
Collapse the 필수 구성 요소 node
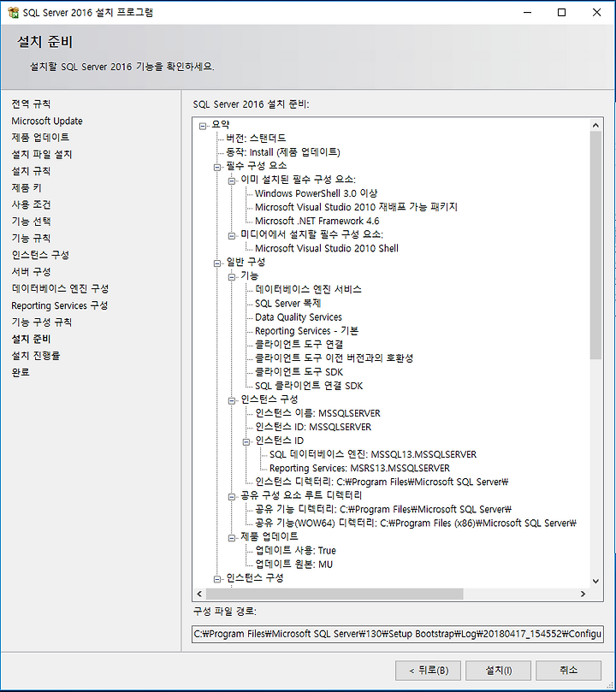217,168
